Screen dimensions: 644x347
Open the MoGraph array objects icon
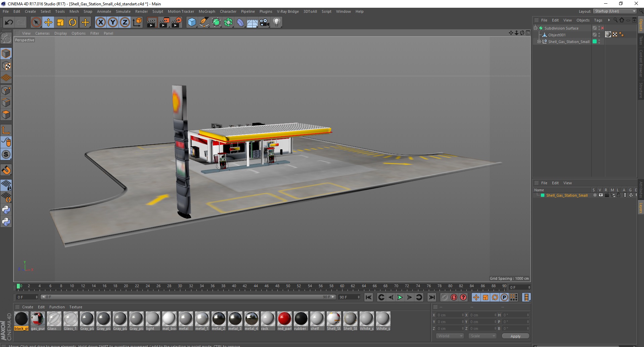point(228,23)
